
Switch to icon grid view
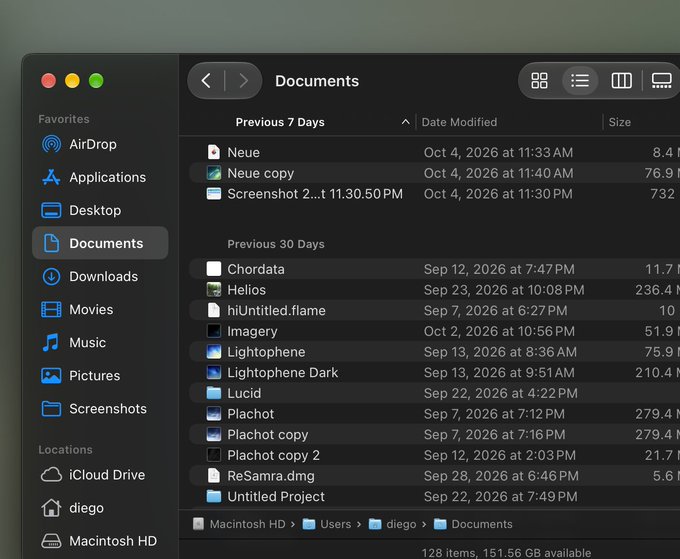pyautogui.click(x=539, y=81)
